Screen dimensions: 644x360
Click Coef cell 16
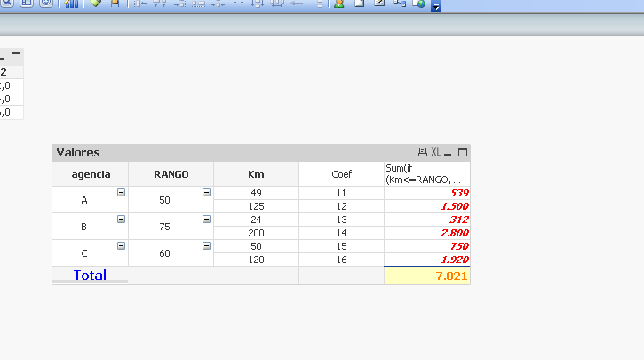pos(341,260)
